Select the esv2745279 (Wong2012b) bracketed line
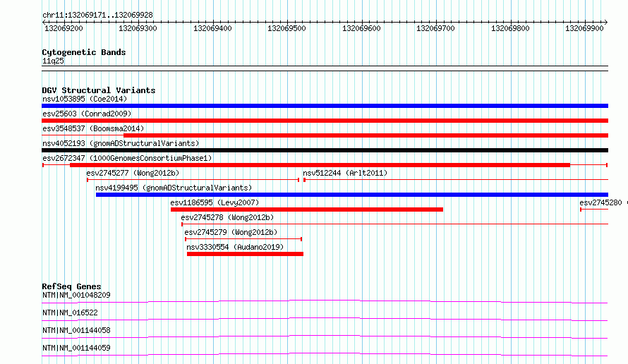 243,239
